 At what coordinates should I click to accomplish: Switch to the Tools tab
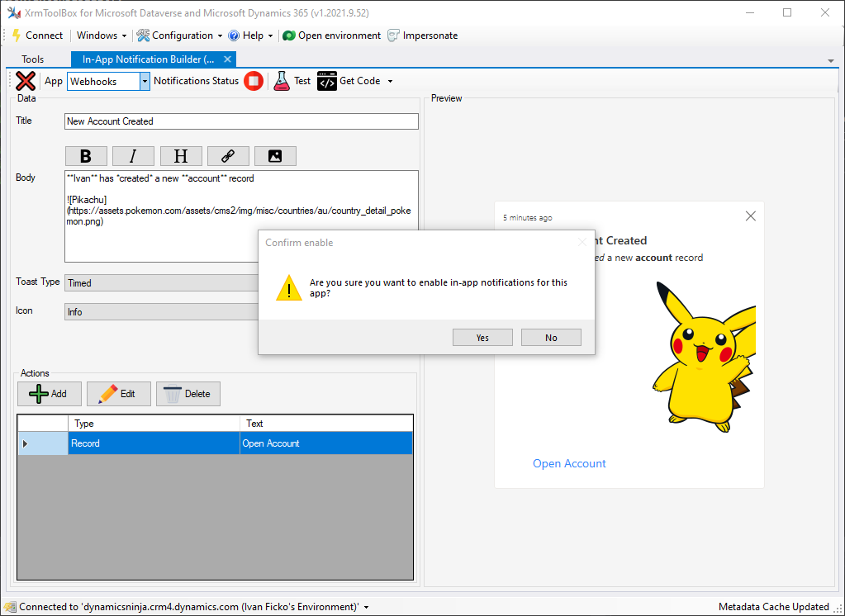click(33, 59)
